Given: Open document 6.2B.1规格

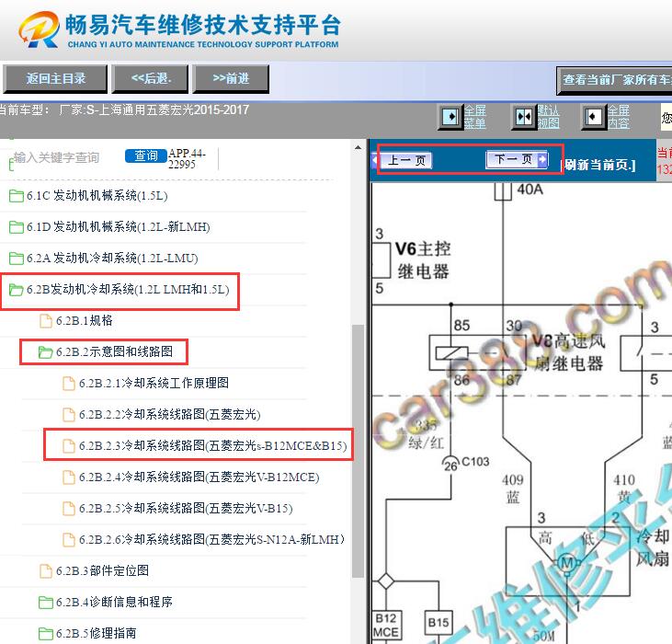Looking at the screenshot, I should [x=85, y=321].
